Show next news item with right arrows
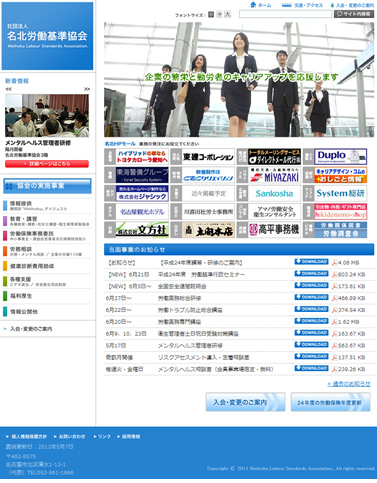This screenshot has width=377, height=483. pos(87,89)
